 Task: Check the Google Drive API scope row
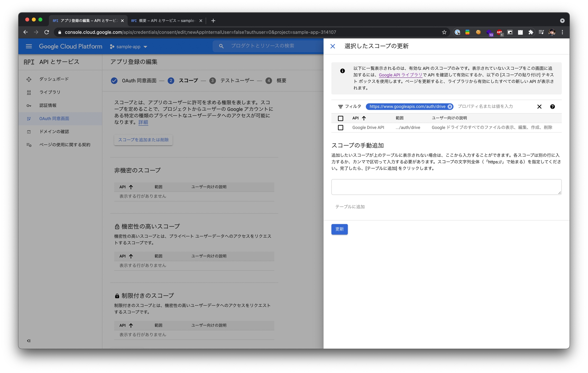click(x=340, y=127)
